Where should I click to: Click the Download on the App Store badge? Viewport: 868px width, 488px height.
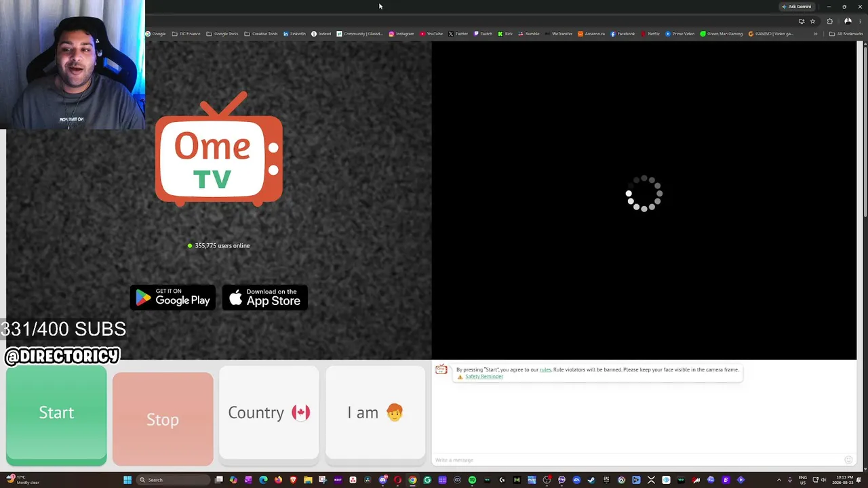[265, 298]
